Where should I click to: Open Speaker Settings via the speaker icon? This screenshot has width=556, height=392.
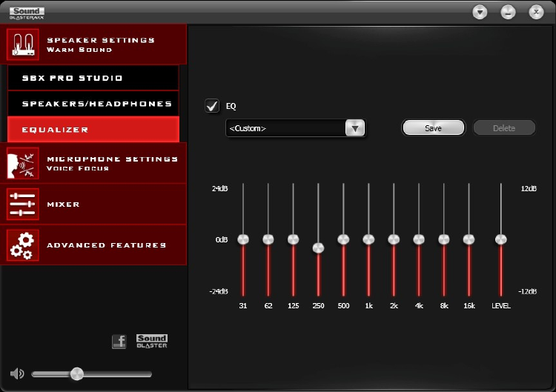(x=23, y=44)
